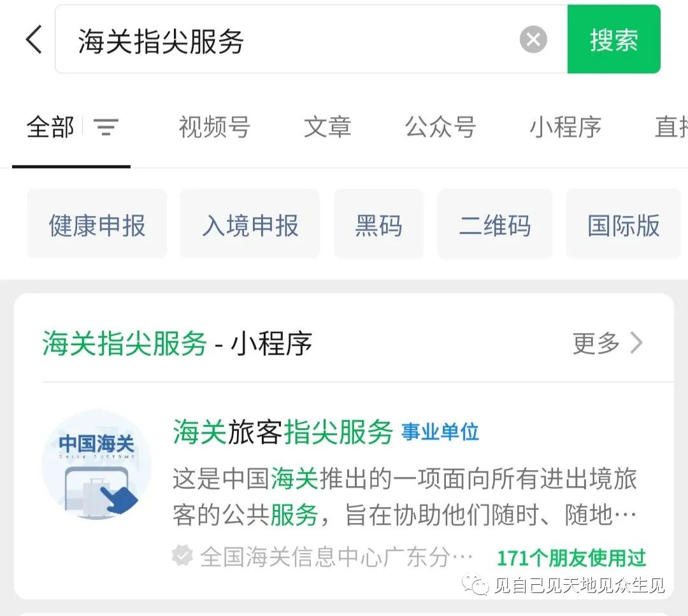This screenshot has height=616, width=688.
Task: Switch to the 文章 tab
Action: coord(327,127)
